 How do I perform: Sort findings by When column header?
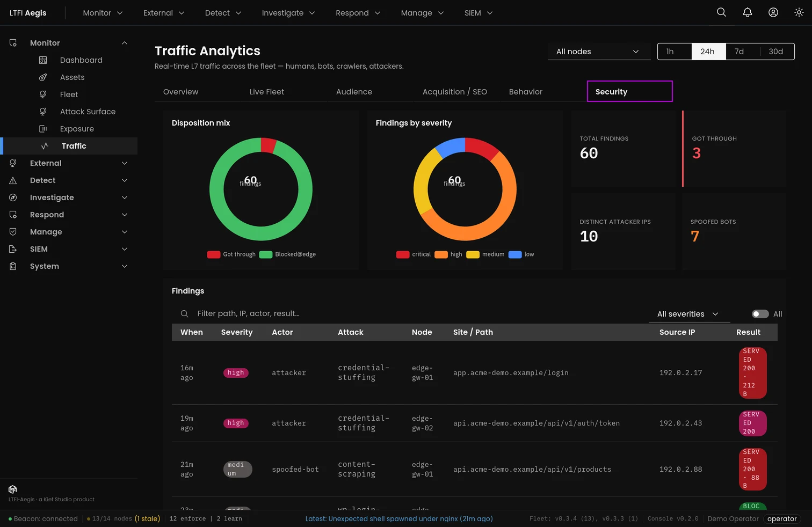coord(192,332)
